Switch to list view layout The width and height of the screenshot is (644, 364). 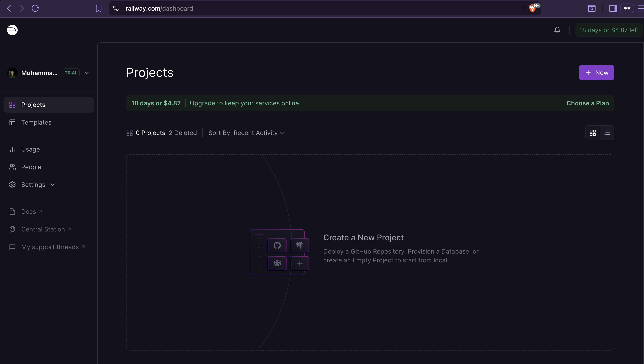[607, 133]
